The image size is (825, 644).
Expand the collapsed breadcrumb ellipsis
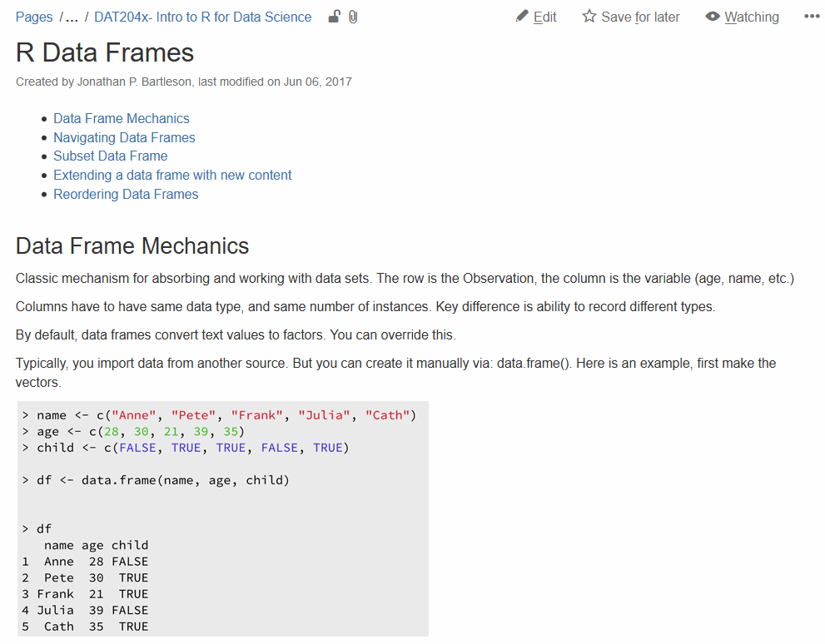click(72, 17)
